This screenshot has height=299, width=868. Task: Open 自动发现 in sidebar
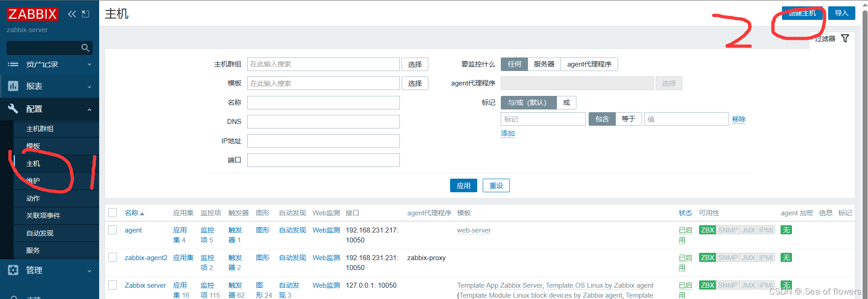pos(40,233)
